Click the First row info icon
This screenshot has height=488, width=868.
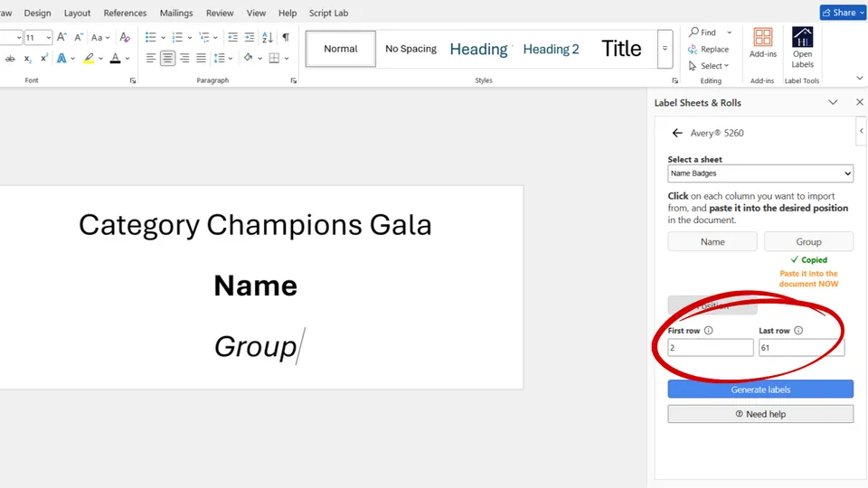pos(708,331)
